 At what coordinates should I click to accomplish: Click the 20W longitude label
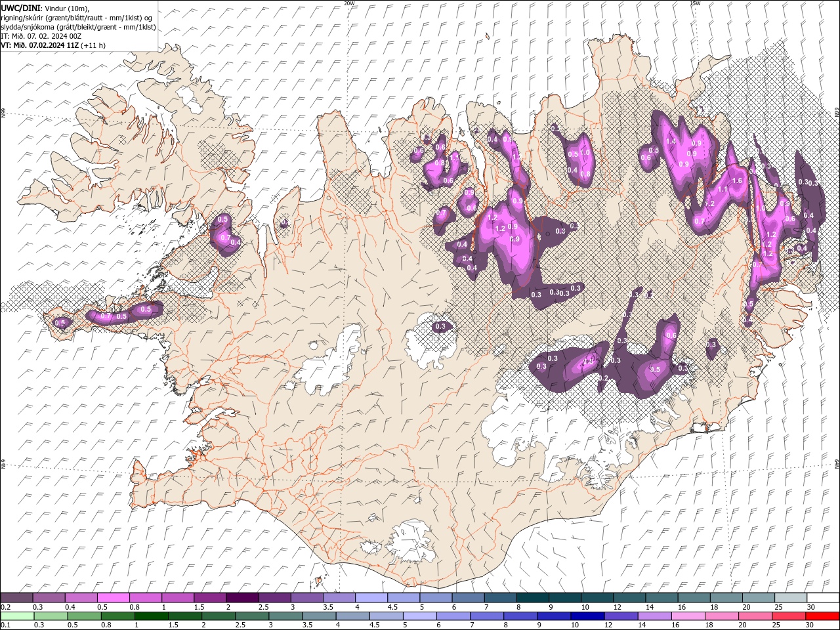(x=350, y=3)
